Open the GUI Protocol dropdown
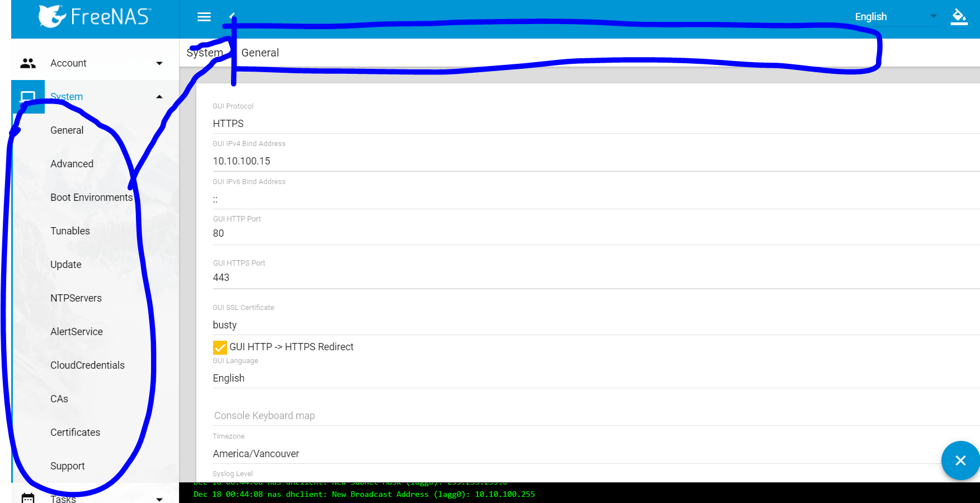Image resolution: width=980 pixels, height=503 pixels. (x=596, y=124)
